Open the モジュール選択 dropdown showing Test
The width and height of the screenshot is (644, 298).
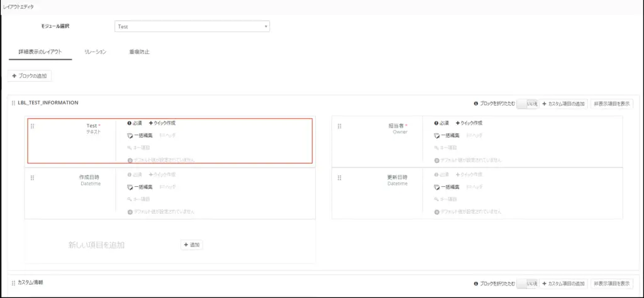192,26
